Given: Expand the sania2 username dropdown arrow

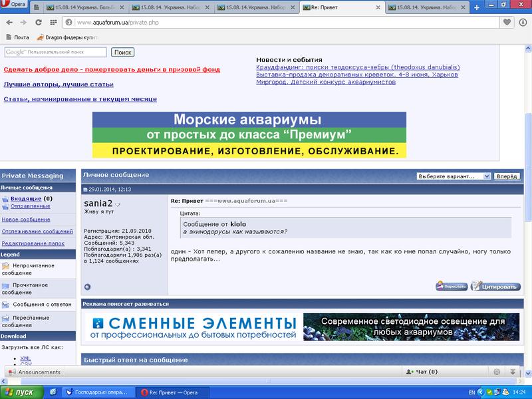Looking at the screenshot, I should pyautogui.click(x=118, y=204).
